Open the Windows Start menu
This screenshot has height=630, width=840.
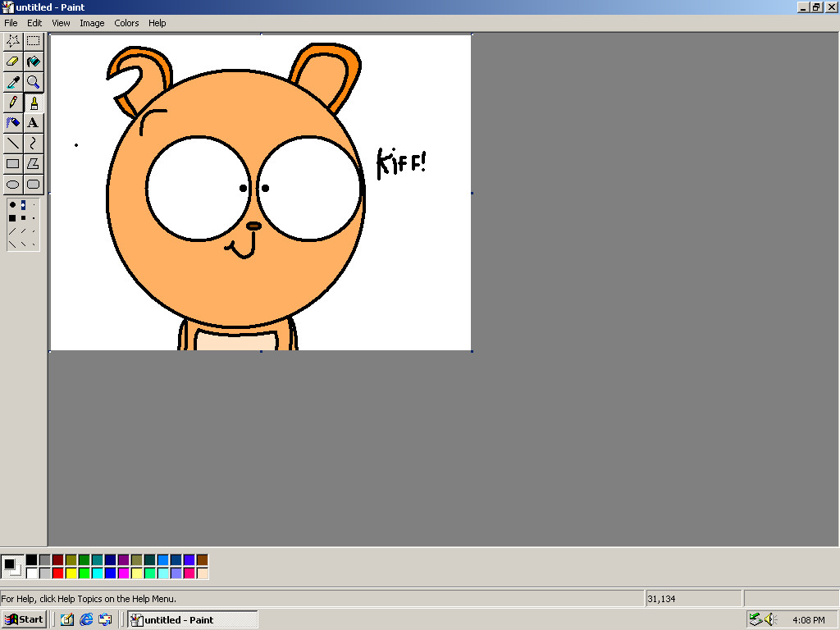[24, 620]
